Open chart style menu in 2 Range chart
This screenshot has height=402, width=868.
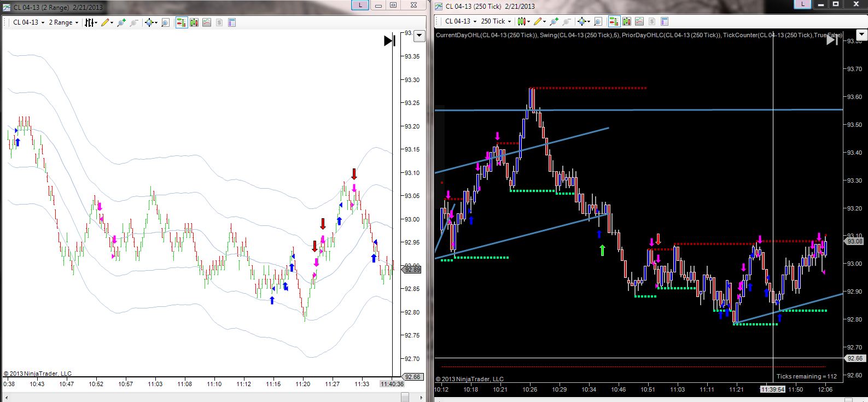pyautogui.click(x=91, y=22)
